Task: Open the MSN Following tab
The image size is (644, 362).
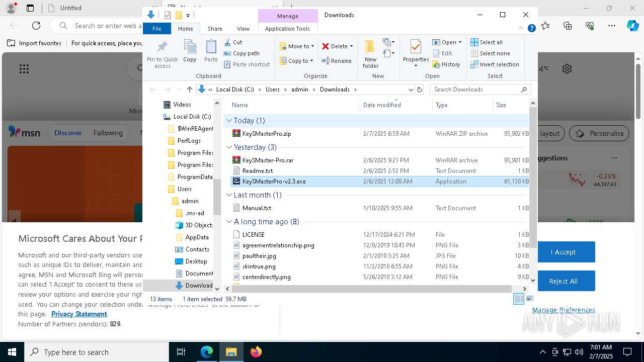Action: [108, 133]
